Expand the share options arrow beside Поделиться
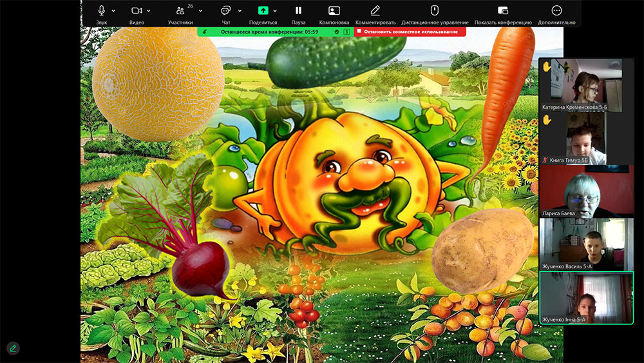The height and width of the screenshot is (363, 644). 275,11
